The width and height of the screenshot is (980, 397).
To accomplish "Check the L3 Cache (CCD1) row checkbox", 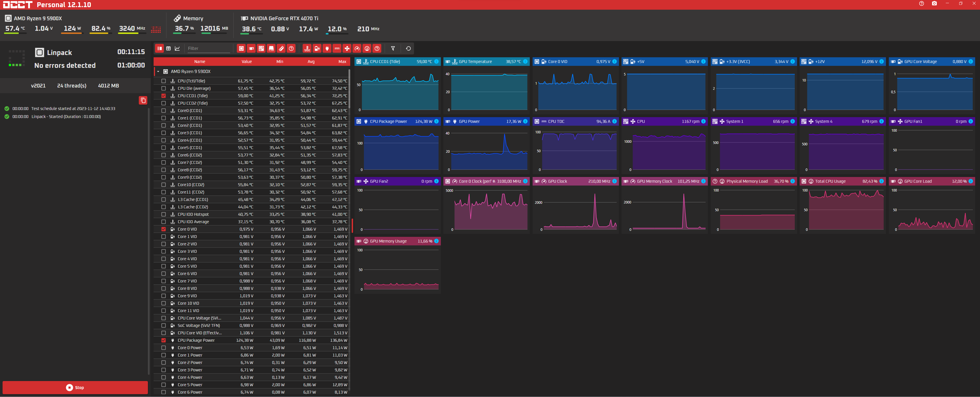I will tap(164, 199).
